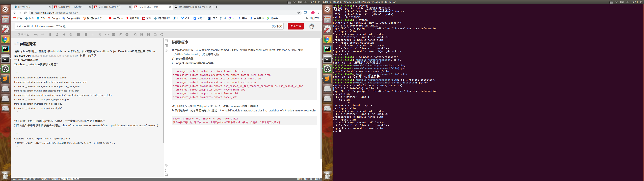This screenshot has height=181, width=644.
Task: Click the red 发布文章 button
Action: 296,26
